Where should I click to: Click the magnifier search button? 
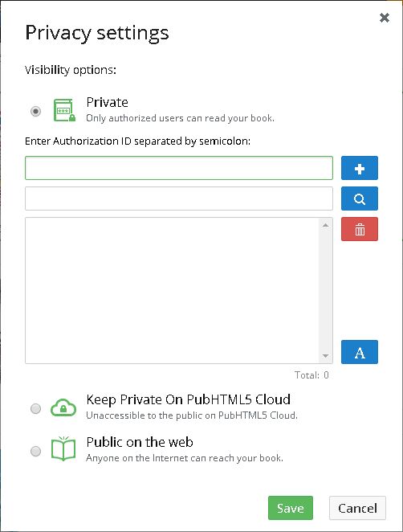click(x=360, y=198)
